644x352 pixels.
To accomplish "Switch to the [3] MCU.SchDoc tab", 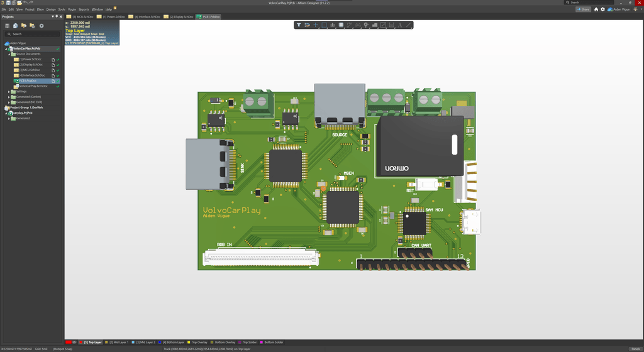I will [x=80, y=17].
